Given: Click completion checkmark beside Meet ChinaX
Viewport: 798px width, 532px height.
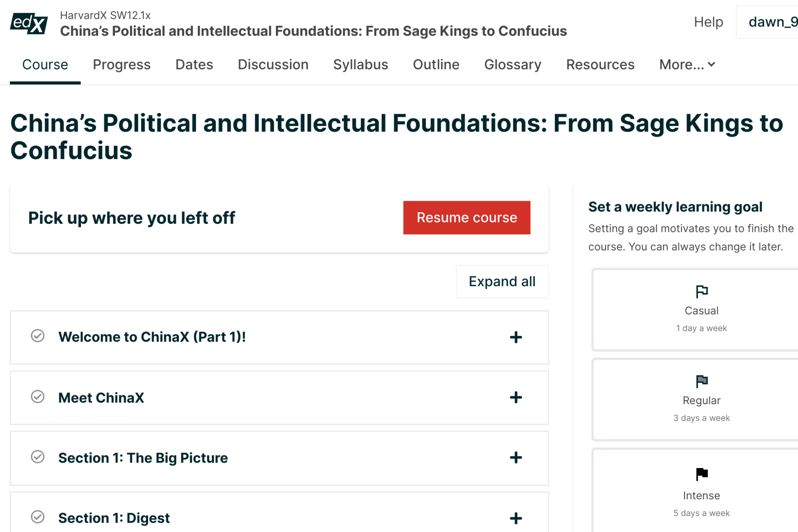Looking at the screenshot, I should [x=38, y=397].
